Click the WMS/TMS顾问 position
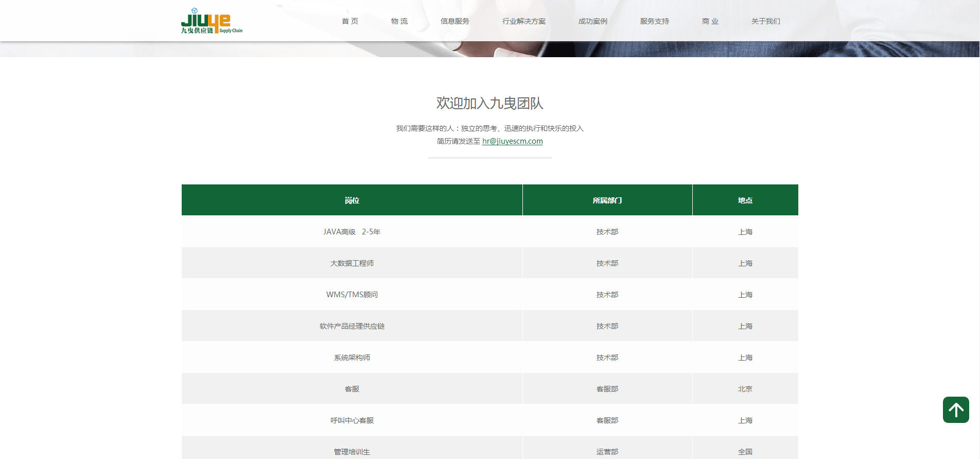The image size is (980, 459). click(x=352, y=295)
